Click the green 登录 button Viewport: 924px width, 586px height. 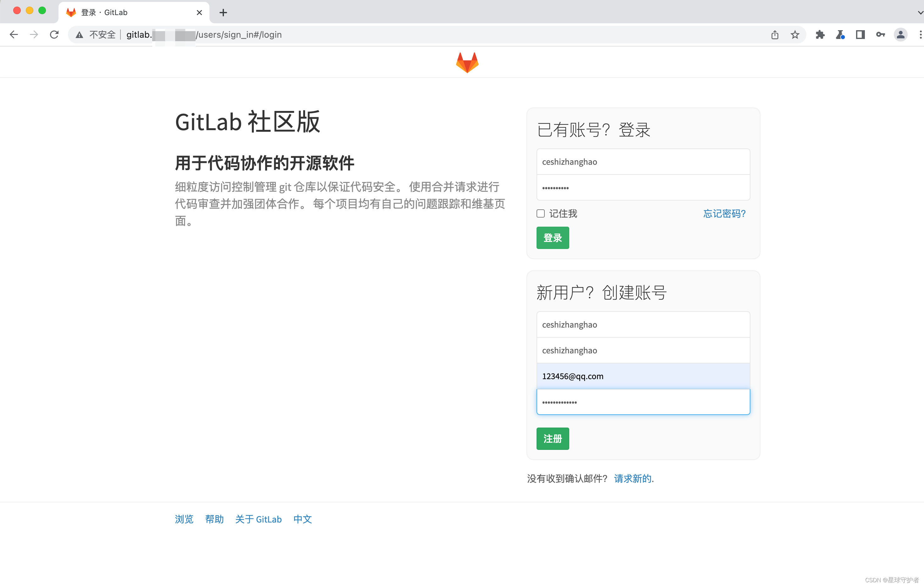553,238
